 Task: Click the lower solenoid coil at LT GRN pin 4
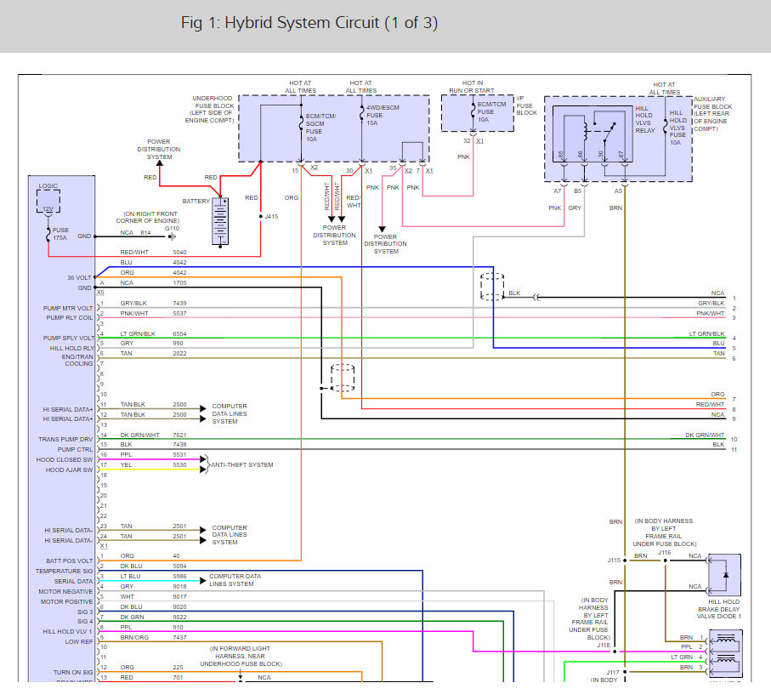[725, 659]
